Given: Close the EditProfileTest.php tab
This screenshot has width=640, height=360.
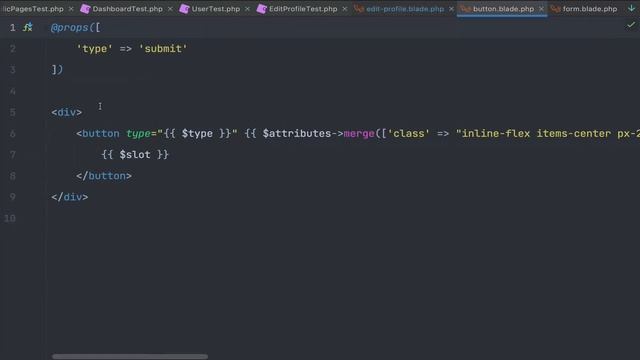Looking at the screenshot, I should pos(345,9).
